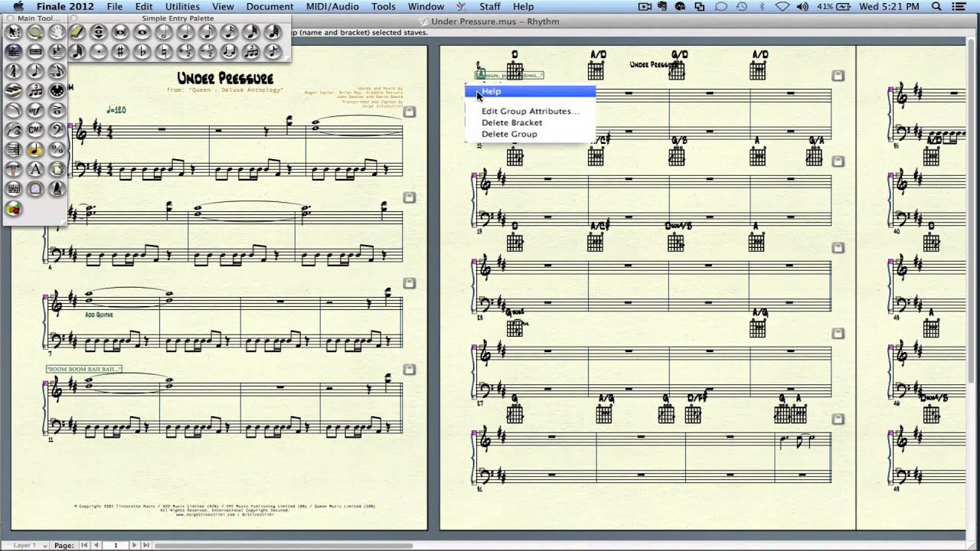
Task: Choose Edit Group Attributes from context menu
Action: (x=531, y=111)
